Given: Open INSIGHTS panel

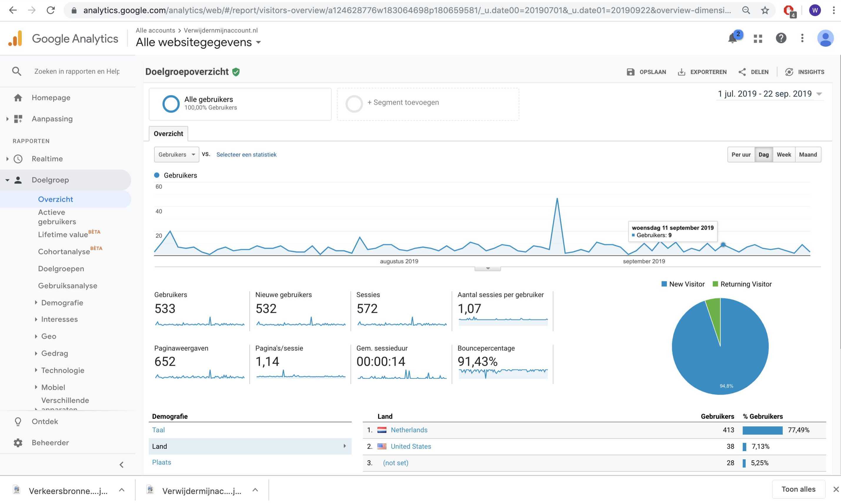Looking at the screenshot, I should (804, 72).
